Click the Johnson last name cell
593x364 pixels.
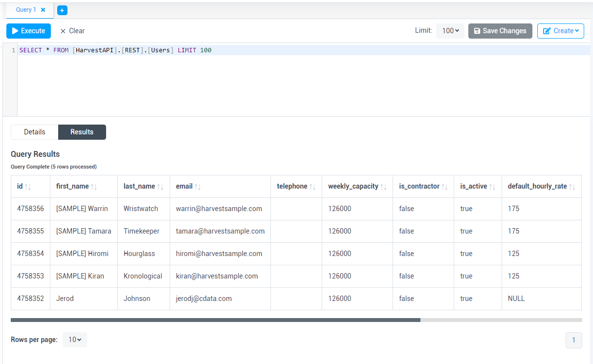[x=144, y=299]
